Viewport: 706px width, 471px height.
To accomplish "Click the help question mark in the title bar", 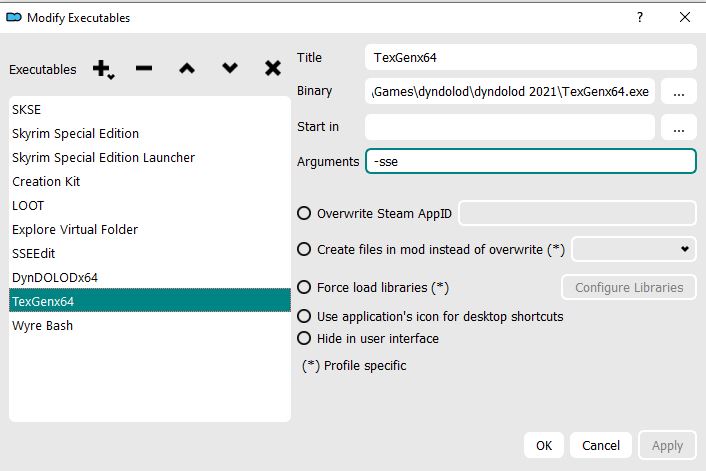I will tap(640, 17).
